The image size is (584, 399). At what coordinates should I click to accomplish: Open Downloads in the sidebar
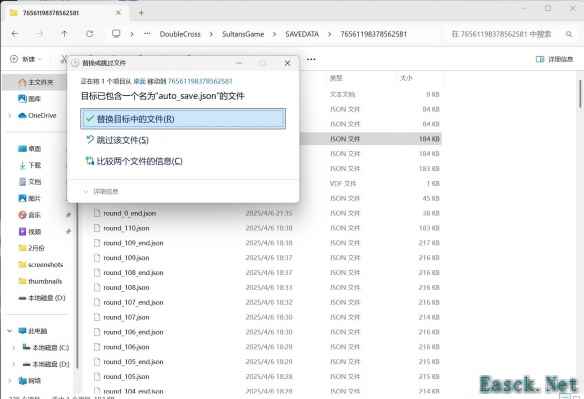(30, 165)
